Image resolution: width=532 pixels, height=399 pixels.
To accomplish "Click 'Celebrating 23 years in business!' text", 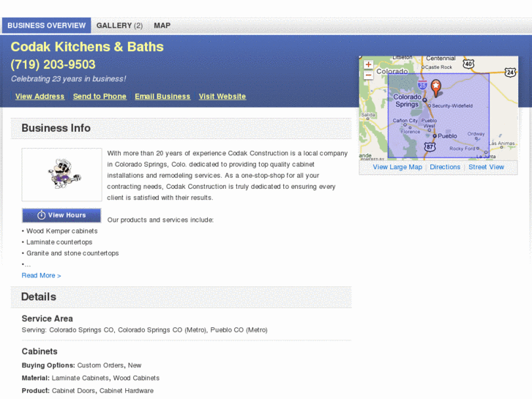I will [x=69, y=79].
